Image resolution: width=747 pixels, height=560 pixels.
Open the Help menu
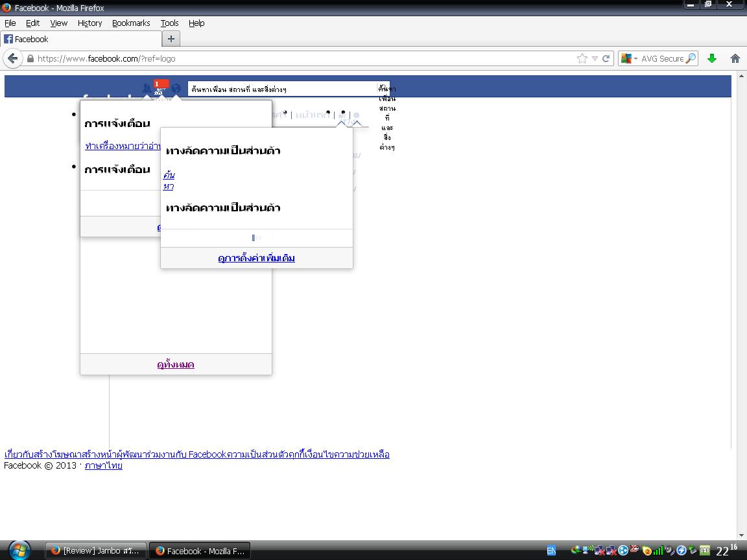[x=196, y=23]
